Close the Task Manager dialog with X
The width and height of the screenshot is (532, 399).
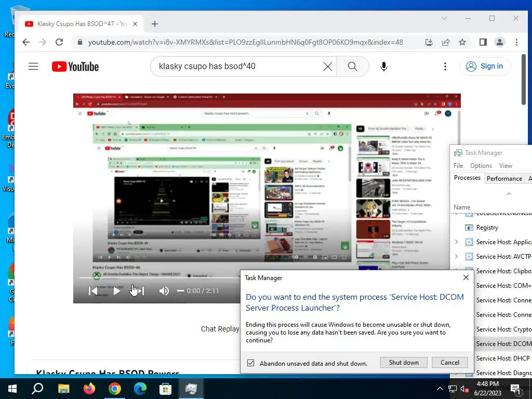(466, 277)
